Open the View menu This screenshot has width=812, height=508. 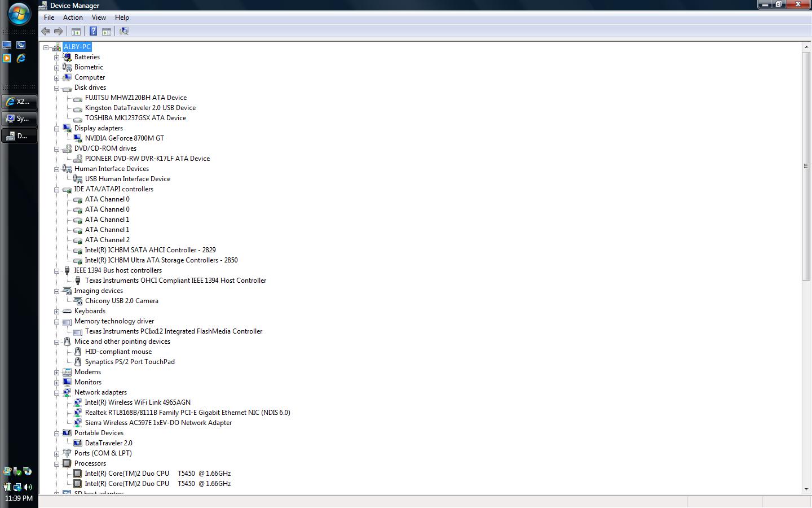tap(99, 17)
